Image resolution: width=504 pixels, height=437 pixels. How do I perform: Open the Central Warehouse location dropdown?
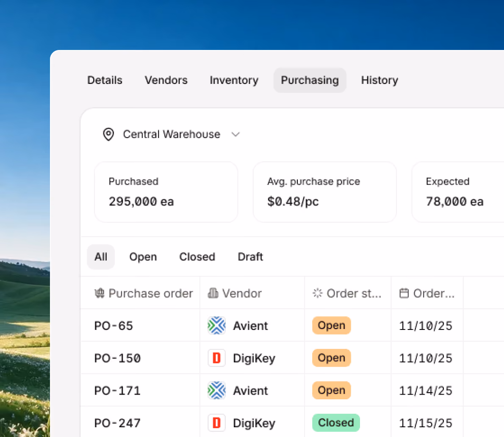coord(172,134)
